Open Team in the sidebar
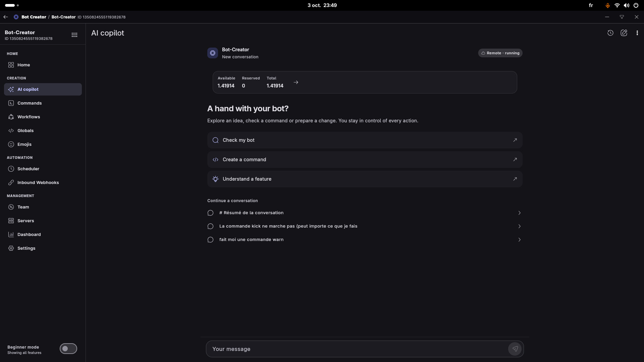Viewport: 644px width, 362px height. pyautogui.click(x=43, y=207)
